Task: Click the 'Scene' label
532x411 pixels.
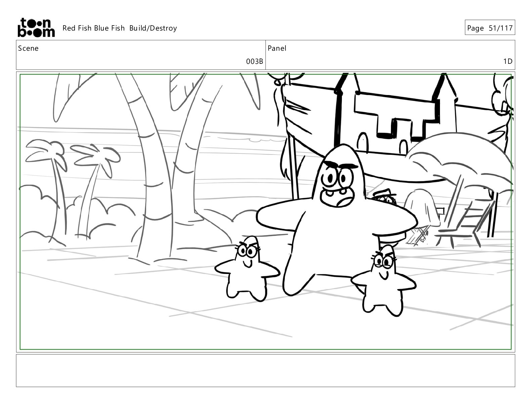Action: (28, 48)
